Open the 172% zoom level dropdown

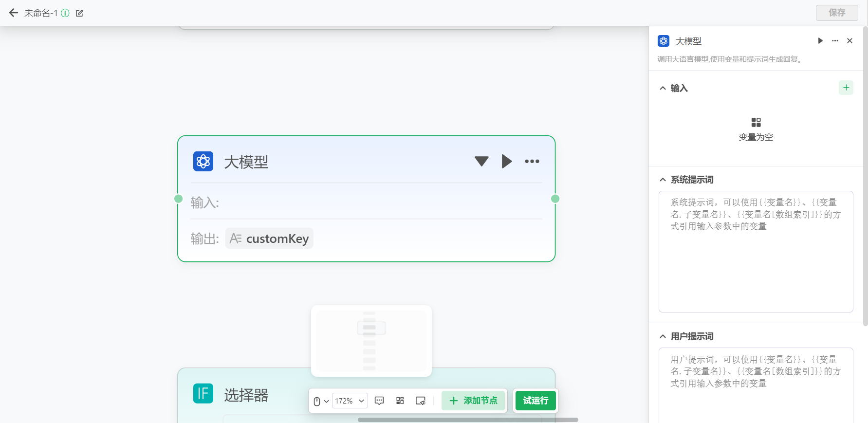350,401
